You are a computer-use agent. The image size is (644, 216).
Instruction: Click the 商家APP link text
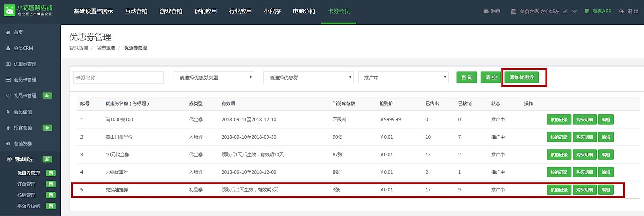pos(601,11)
